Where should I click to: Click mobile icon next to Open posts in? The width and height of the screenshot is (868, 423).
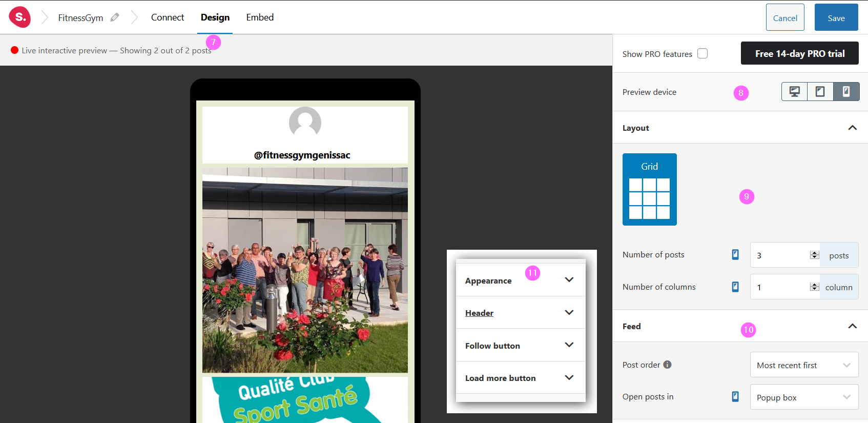click(x=735, y=396)
